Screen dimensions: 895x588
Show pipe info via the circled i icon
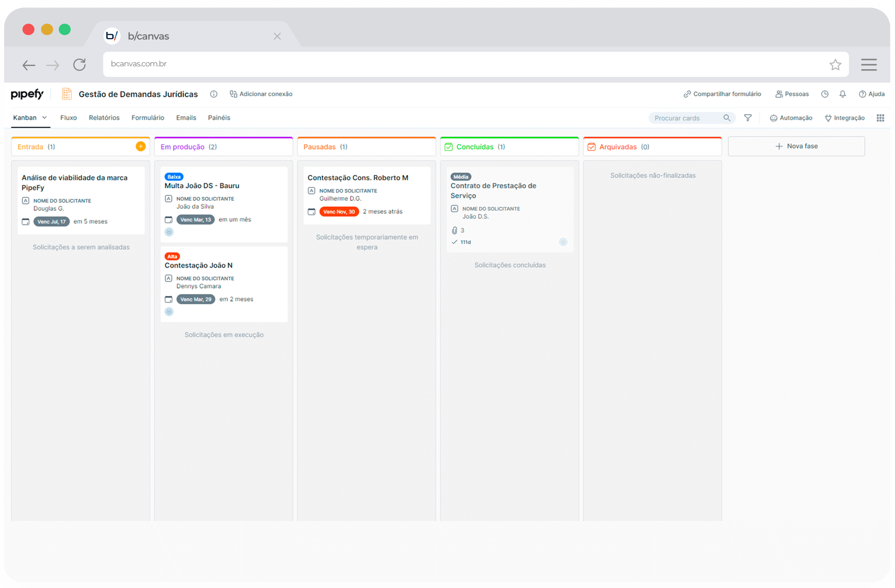[214, 94]
